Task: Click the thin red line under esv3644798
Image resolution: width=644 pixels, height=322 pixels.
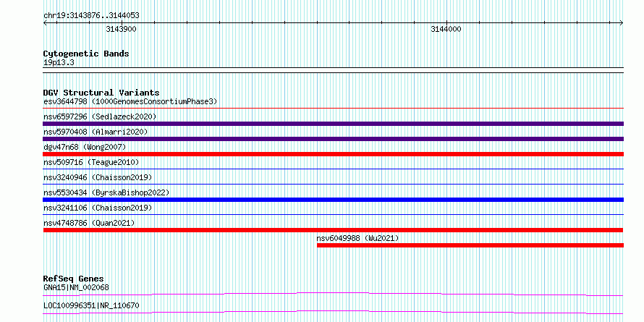Action: pyautogui.click(x=333, y=109)
